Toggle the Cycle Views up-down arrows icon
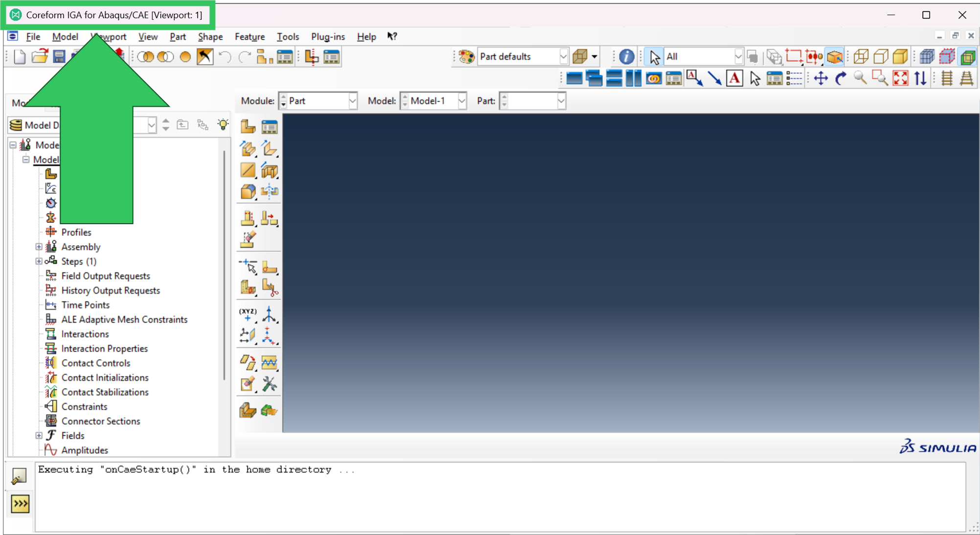 pos(920,78)
